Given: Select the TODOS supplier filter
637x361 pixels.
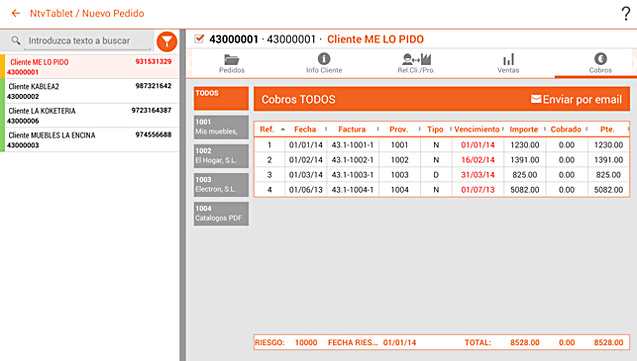Looking at the screenshot, I should [x=221, y=98].
